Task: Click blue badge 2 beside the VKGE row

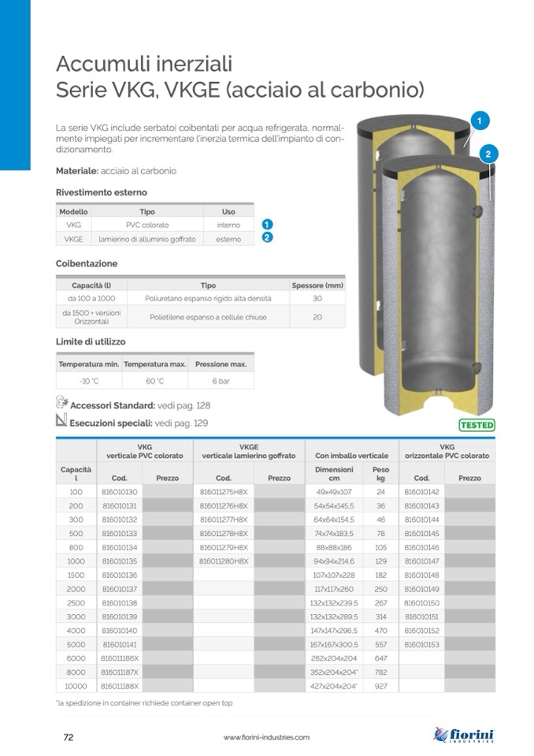Action: click(x=267, y=238)
